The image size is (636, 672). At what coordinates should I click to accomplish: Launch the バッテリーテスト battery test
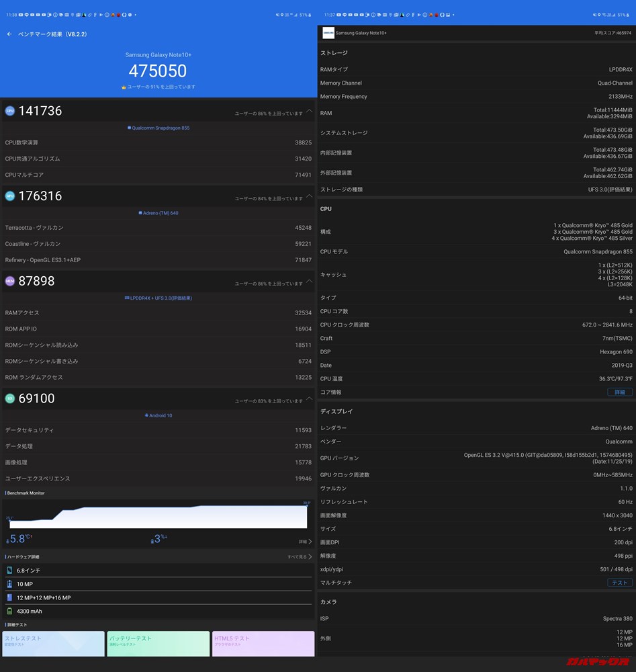[158, 643]
